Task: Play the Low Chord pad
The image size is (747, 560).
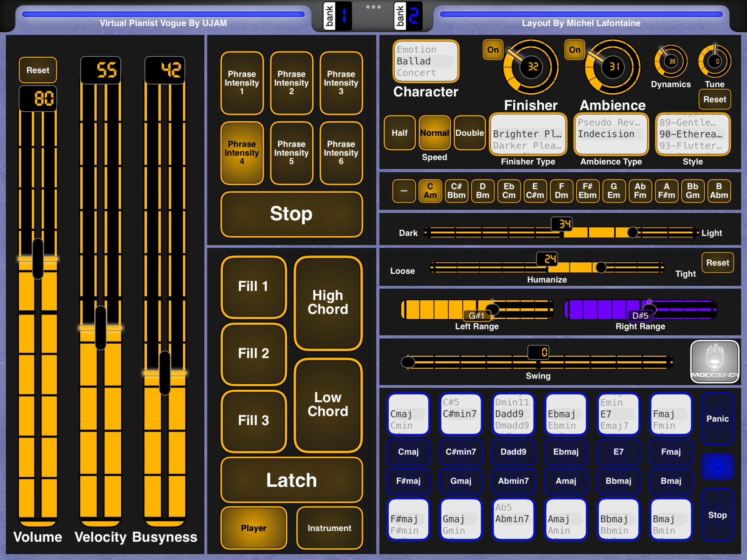Action: 328,405
